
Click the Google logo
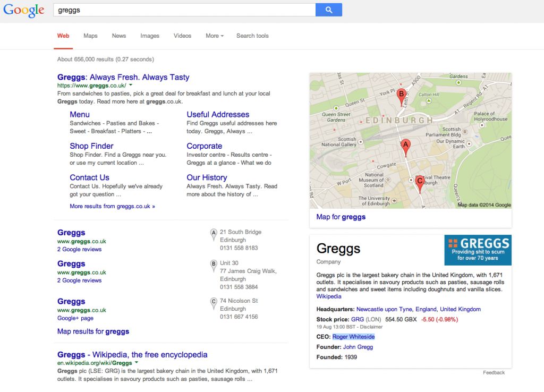[x=23, y=10]
